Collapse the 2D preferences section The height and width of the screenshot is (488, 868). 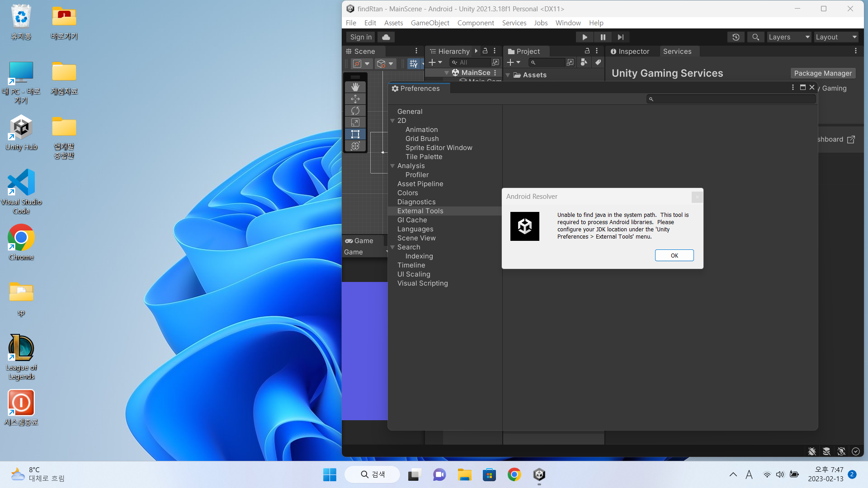point(392,121)
